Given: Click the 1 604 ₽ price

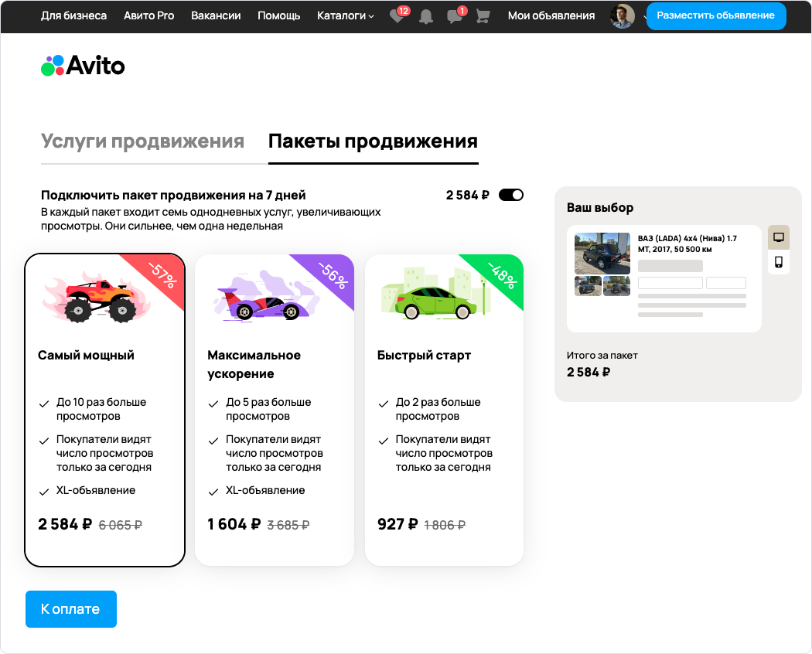Looking at the screenshot, I should point(234,524).
